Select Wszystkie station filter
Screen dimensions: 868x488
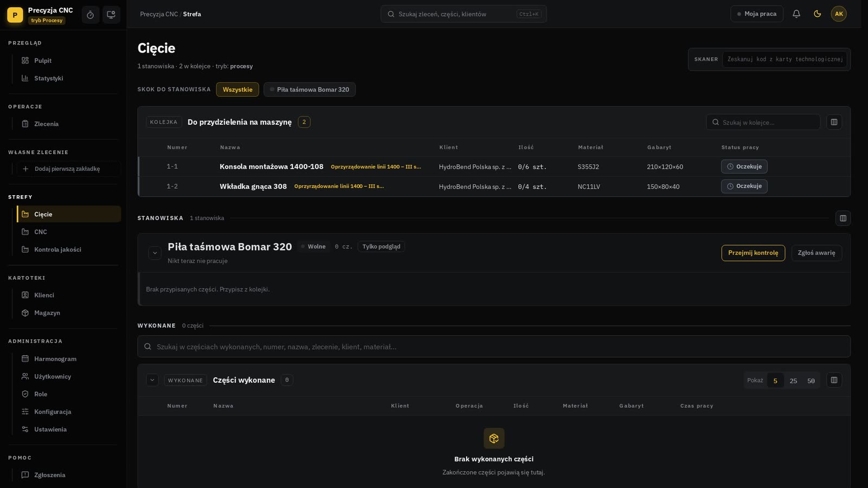point(238,89)
